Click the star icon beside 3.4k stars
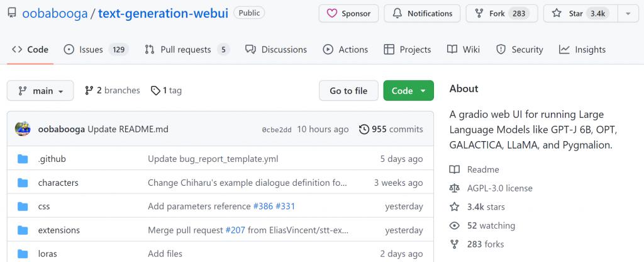 (x=454, y=207)
